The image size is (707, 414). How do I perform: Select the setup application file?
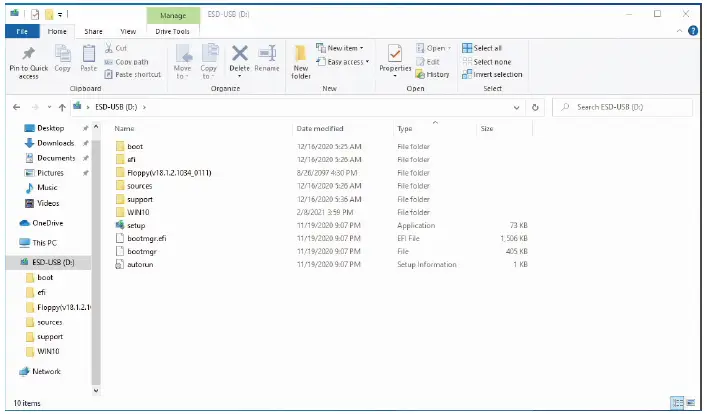tap(136, 225)
